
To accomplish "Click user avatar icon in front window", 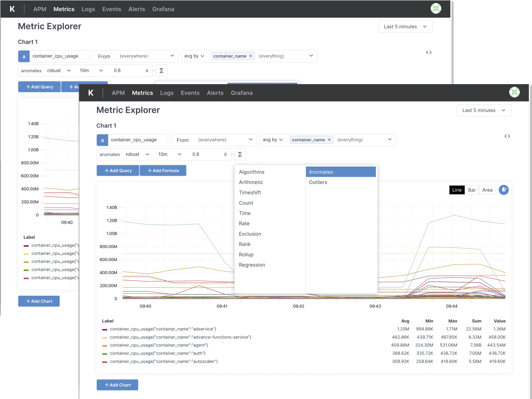I will click(x=514, y=92).
